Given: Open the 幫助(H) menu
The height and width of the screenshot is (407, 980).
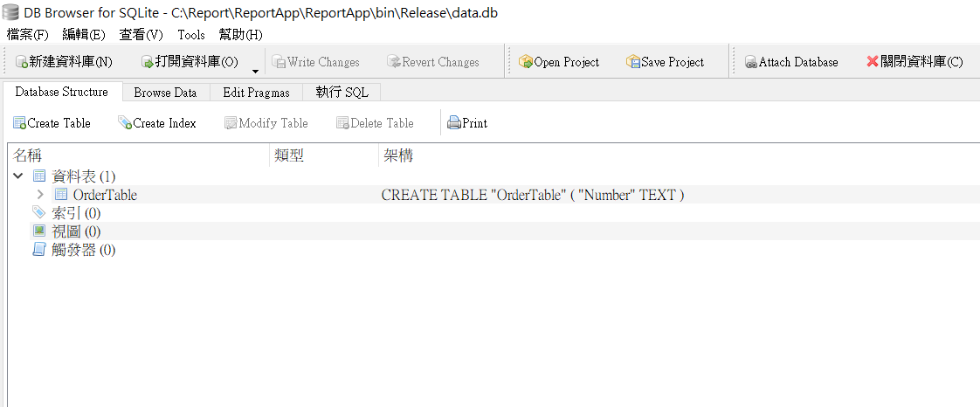Looking at the screenshot, I should click(x=240, y=35).
